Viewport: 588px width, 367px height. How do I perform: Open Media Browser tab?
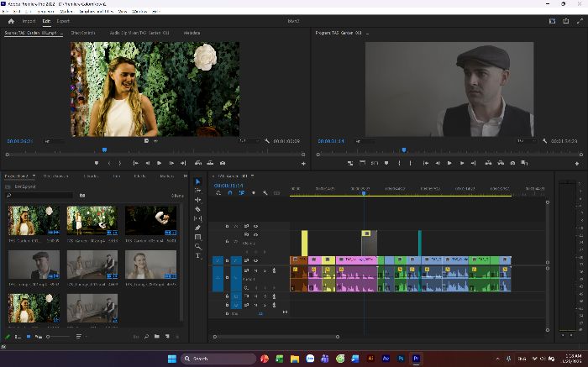point(55,176)
